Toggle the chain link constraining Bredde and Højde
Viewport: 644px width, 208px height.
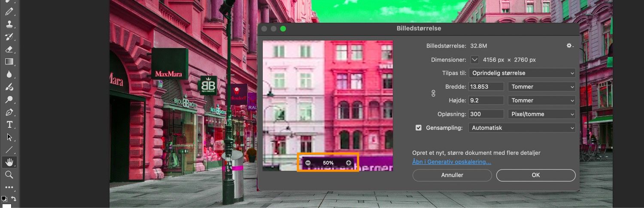tap(433, 93)
